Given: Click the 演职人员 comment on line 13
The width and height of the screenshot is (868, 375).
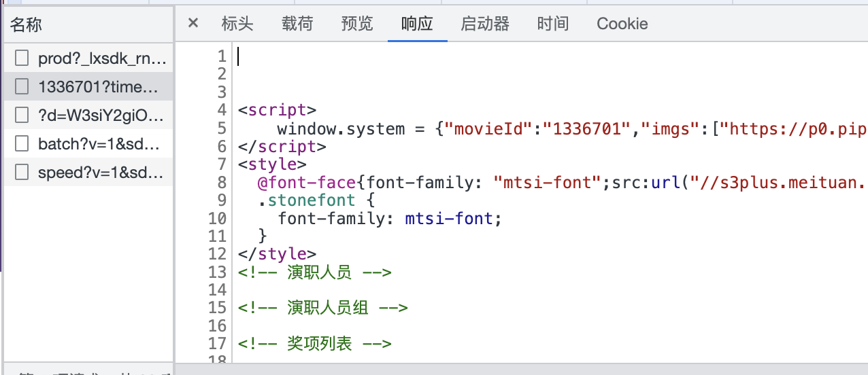Looking at the screenshot, I should coord(315,273).
